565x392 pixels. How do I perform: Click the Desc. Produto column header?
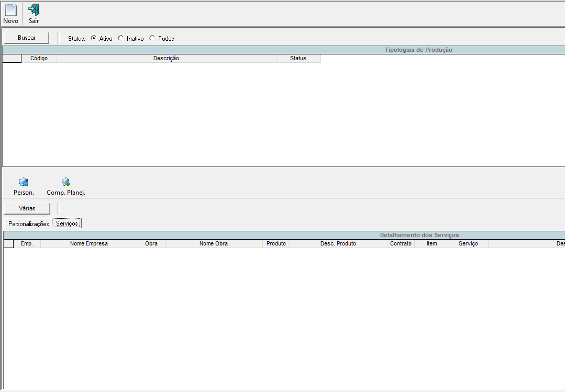pyautogui.click(x=338, y=244)
